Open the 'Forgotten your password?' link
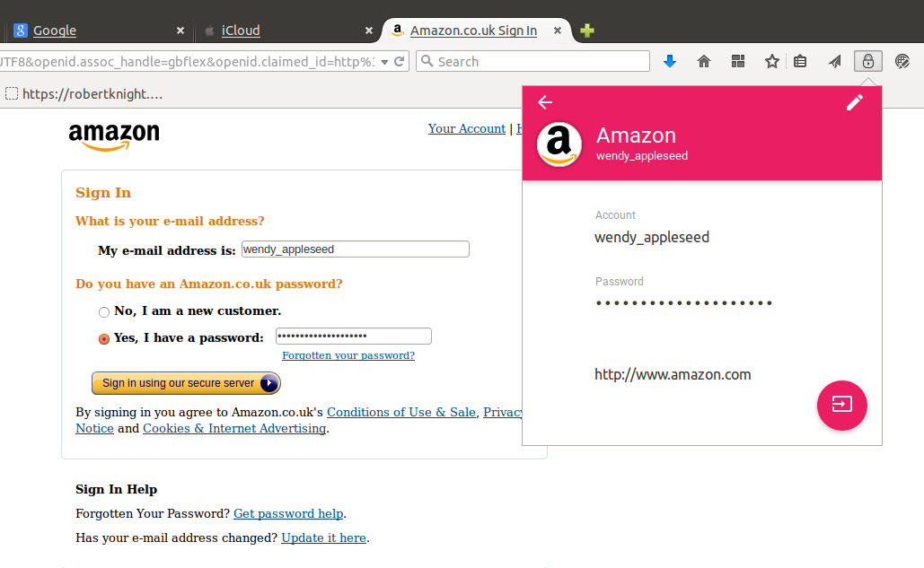Image resolution: width=924 pixels, height=568 pixels. coord(348,355)
